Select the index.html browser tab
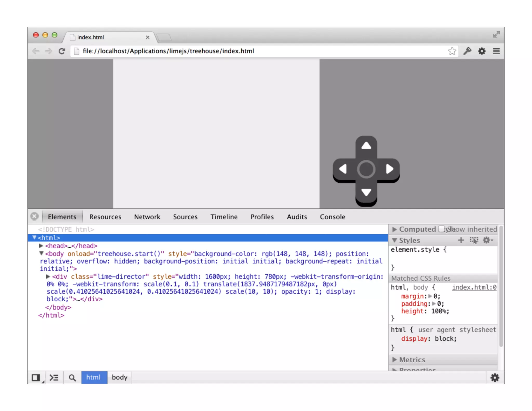The image size is (532, 411). pos(109,37)
